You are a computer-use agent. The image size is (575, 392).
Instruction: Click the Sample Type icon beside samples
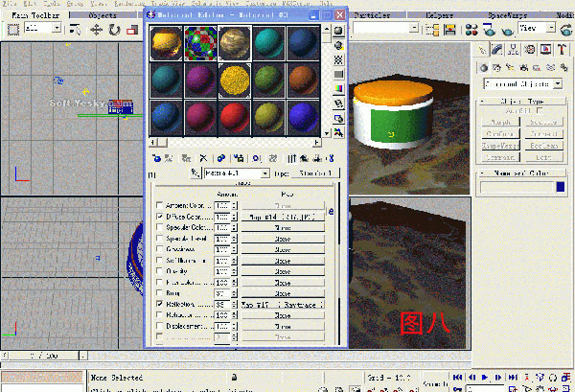338,31
